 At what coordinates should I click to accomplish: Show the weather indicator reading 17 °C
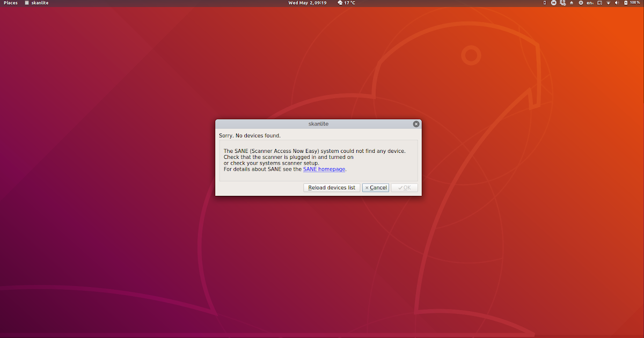point(346,3)
